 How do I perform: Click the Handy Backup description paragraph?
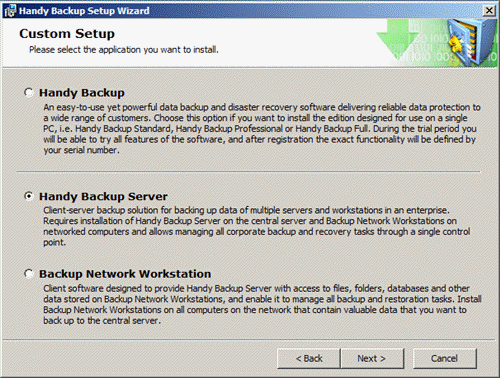coord(262,129)
